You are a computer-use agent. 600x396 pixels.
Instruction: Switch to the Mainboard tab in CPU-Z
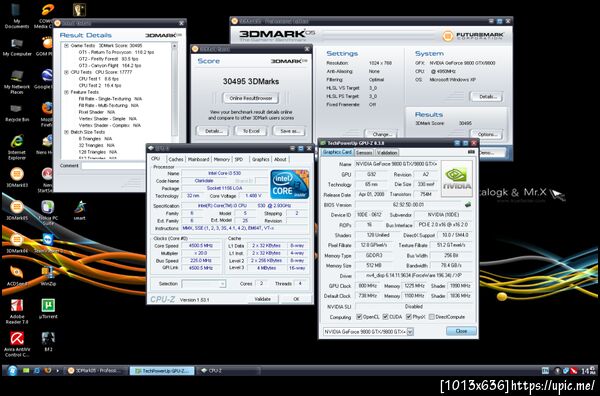(x=198, y=159)
